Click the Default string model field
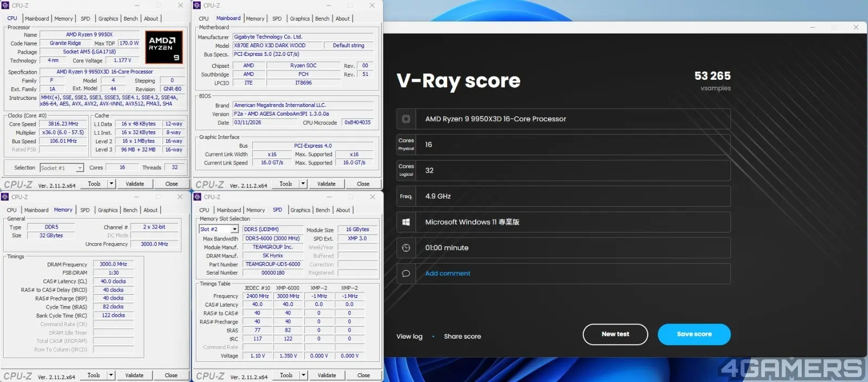The width and height of the screenshot is (868, 382). pos(349,46)
